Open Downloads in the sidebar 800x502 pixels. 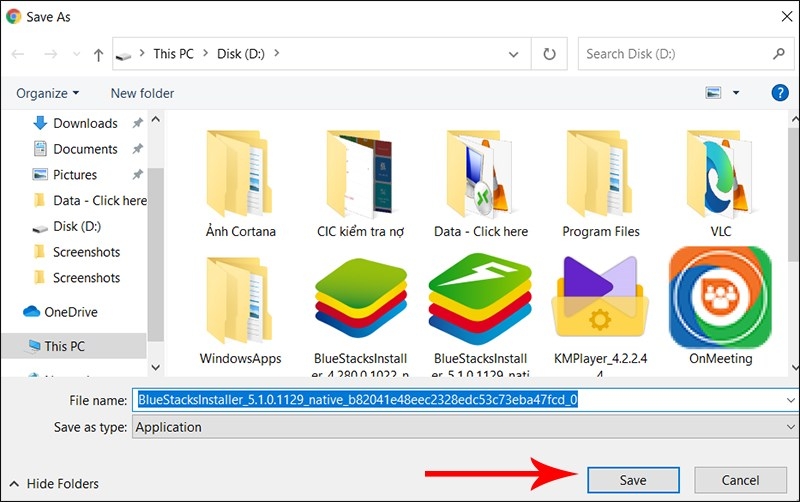[85, 123]
